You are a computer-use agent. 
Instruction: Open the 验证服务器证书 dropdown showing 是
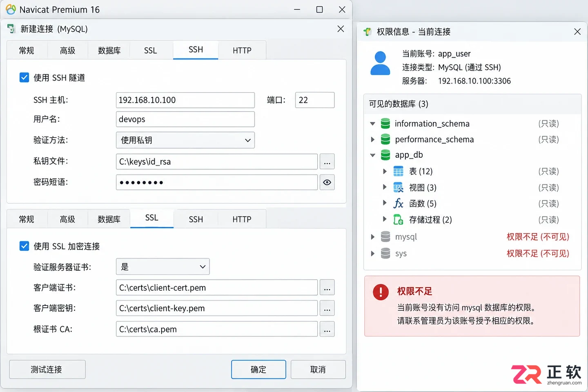tap(163, 267)
